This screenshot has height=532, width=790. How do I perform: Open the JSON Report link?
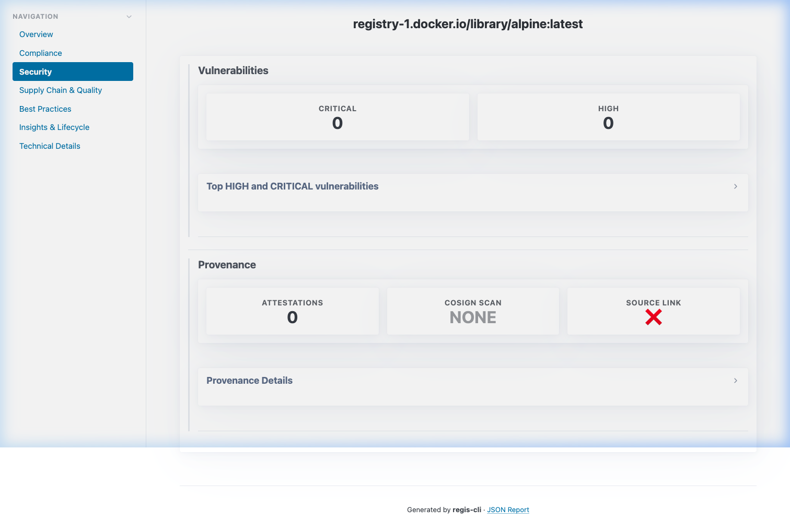click(x=508, y=510)
